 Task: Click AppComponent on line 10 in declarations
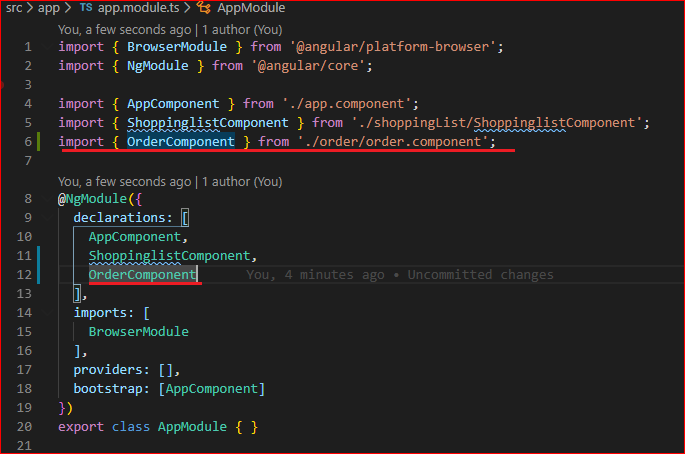135,237
